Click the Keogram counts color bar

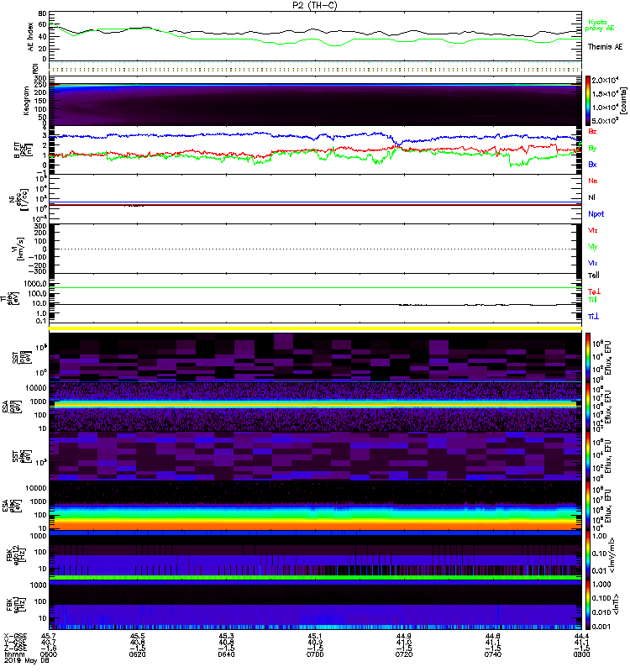[588, 101]
